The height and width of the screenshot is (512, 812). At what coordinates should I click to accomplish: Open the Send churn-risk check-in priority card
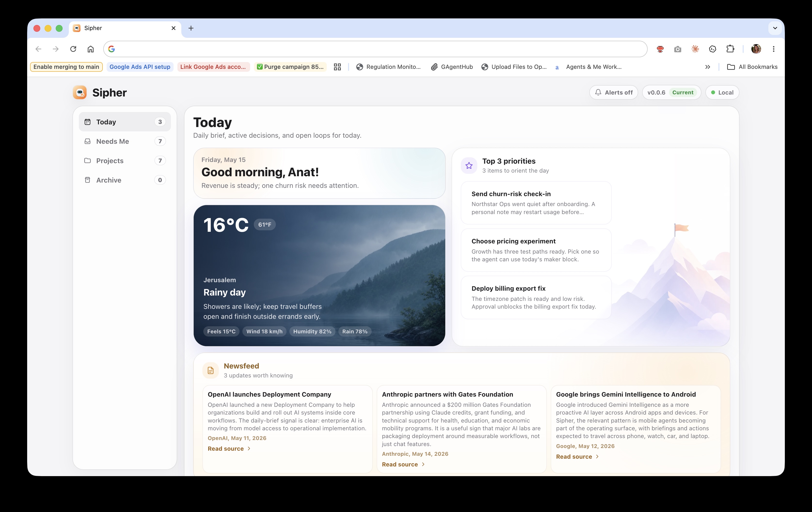(x=536, y=203)
